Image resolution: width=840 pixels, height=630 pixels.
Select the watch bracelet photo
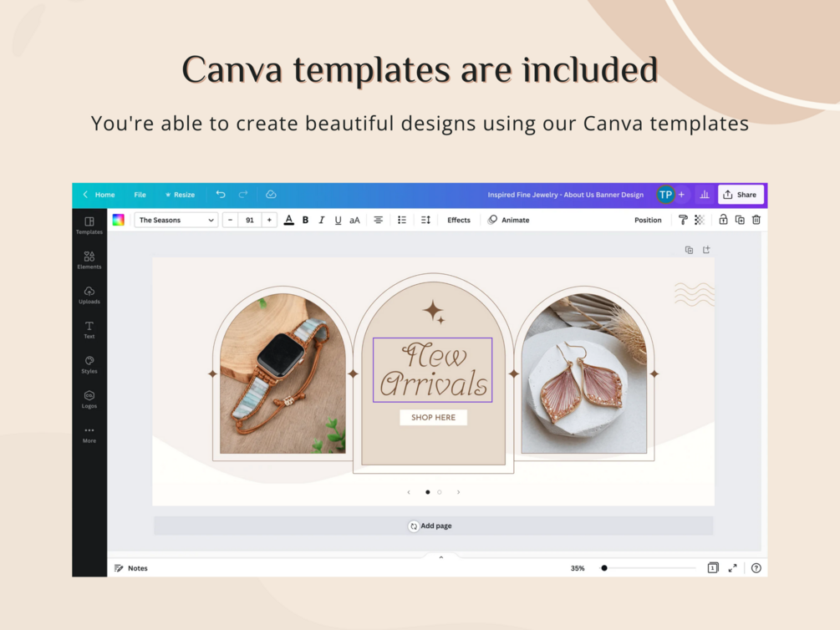pyautogui.click(x=283, y=373)
